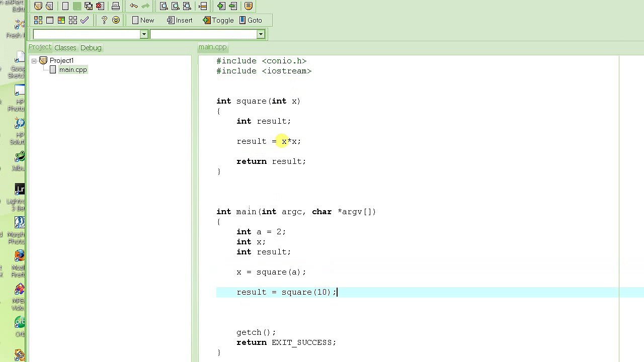The width and height of the screenshot is (644, 362).
Task: Click the About smiley face icon
Action: (116, 20)
